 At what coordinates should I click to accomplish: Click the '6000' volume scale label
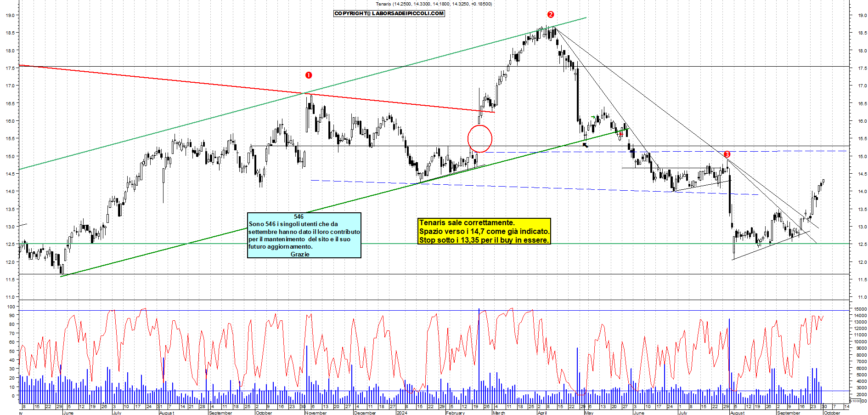point(861,368)
